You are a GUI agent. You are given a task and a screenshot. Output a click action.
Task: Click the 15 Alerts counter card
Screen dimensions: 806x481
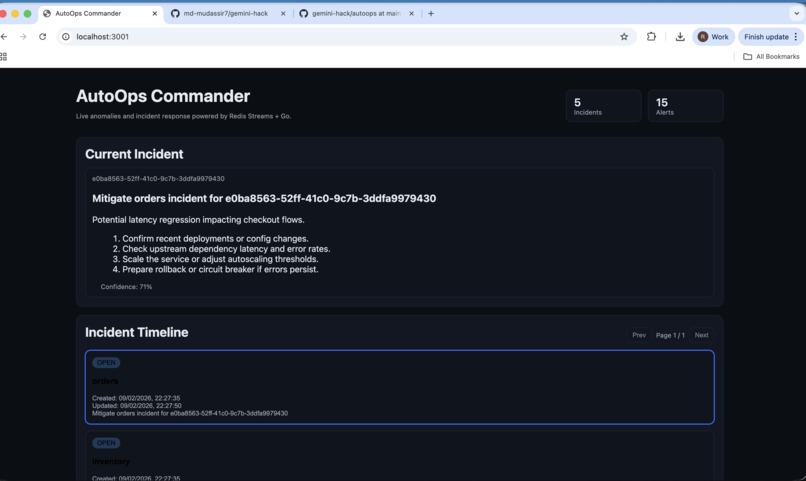point(686,106)
